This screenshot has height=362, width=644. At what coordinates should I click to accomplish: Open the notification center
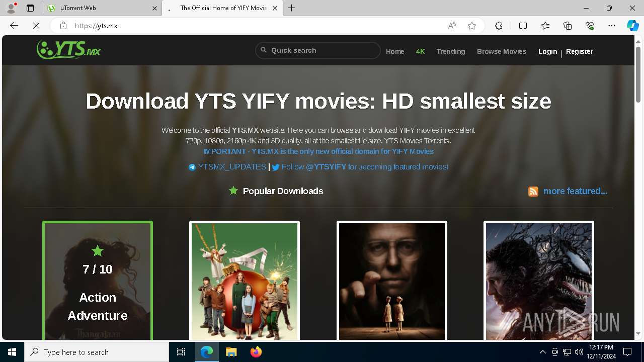pos(627,352)
